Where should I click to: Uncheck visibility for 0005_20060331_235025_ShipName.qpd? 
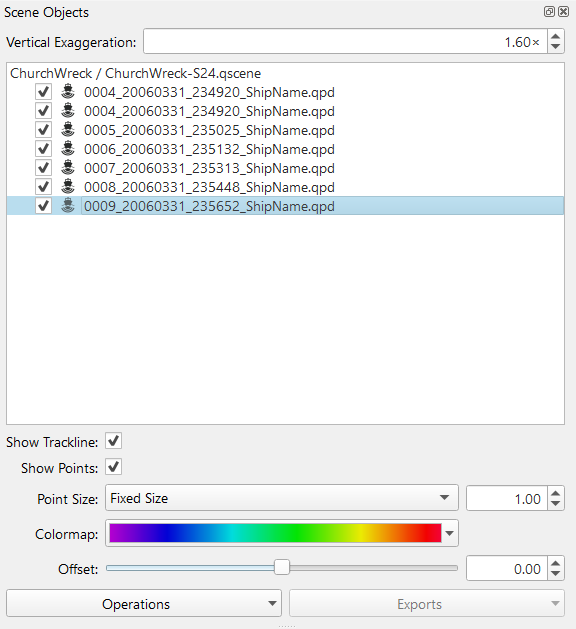43,130
